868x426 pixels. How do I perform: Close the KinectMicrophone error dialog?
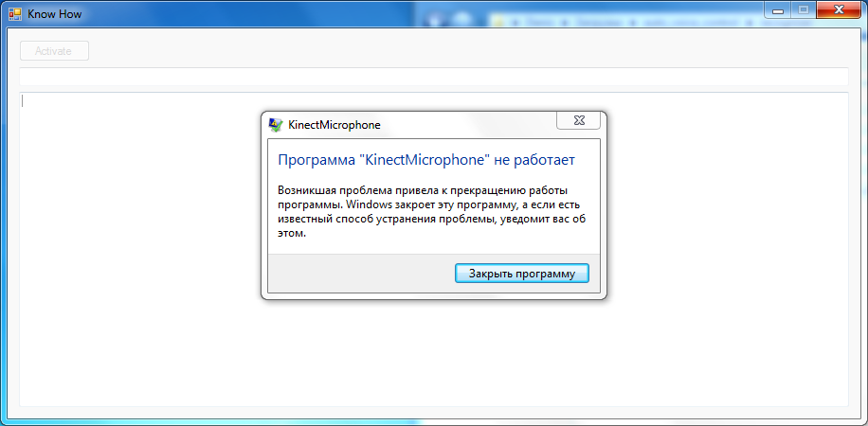point(578,120)
